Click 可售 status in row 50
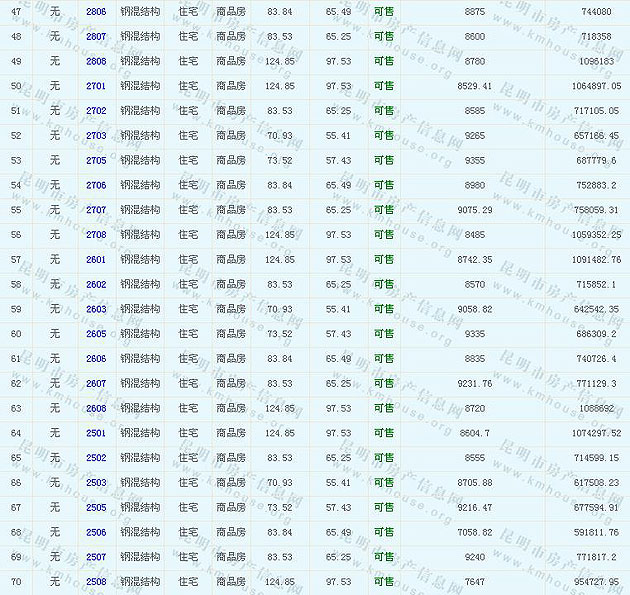Viewport: 630px width, 595px height. [384, 86]
